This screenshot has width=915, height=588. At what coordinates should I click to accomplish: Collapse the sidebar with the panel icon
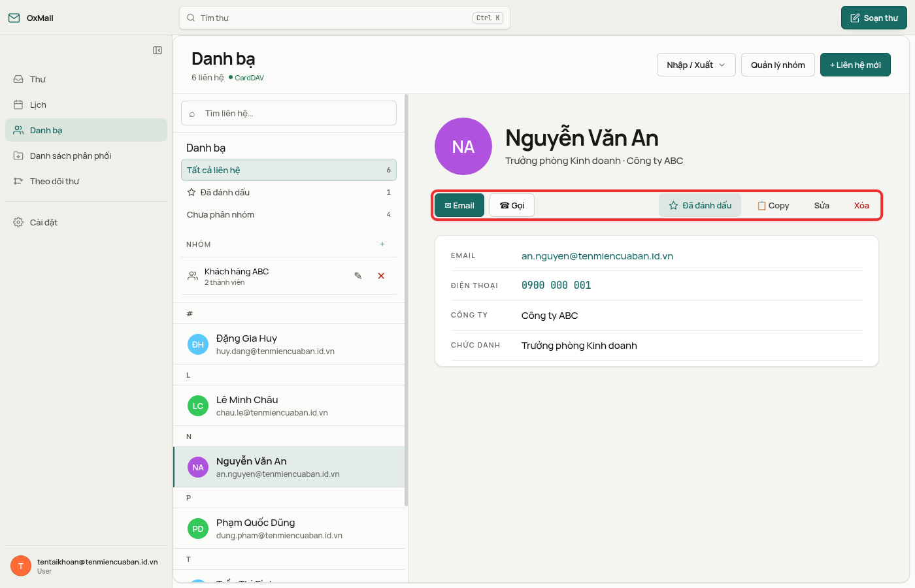[158, 50]
